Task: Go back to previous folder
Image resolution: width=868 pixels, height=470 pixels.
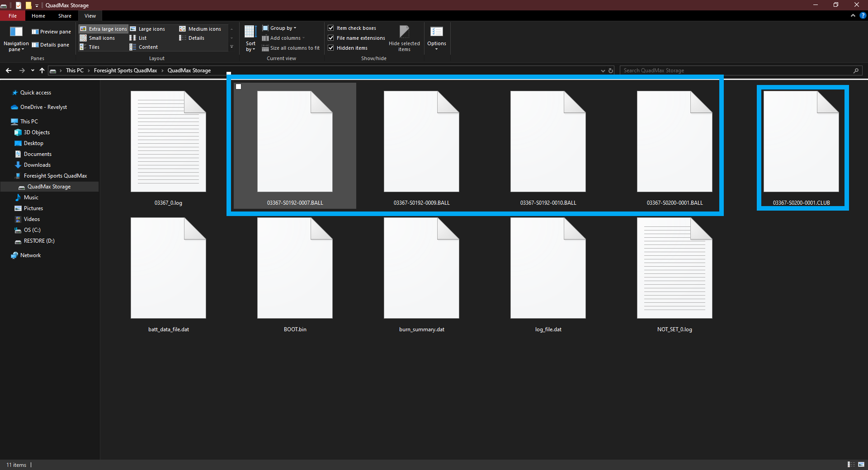Action: [x=9, y=70]
